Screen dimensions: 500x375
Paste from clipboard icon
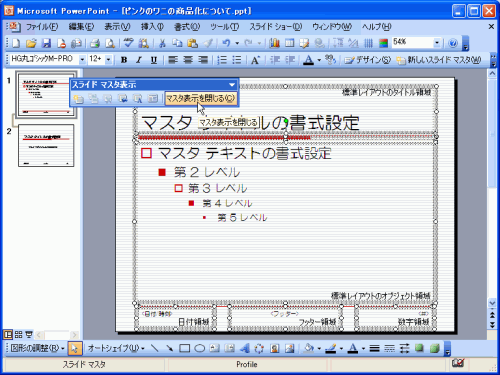tap(192, 43)
